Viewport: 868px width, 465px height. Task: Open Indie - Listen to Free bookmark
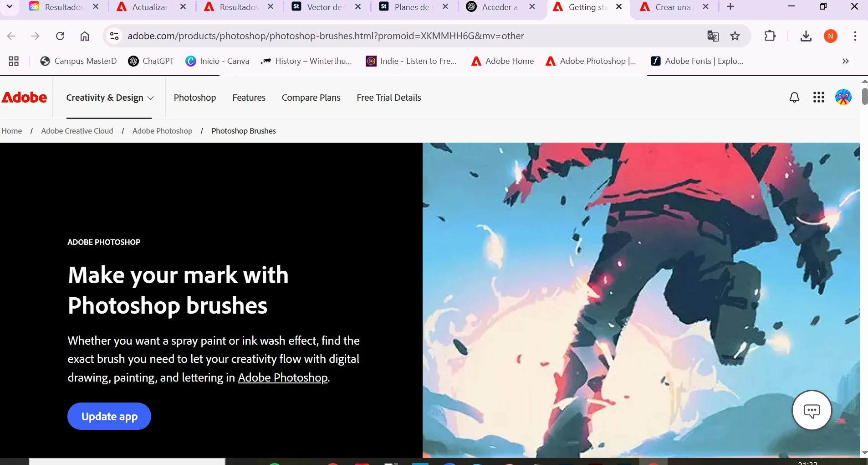point(411,61)
